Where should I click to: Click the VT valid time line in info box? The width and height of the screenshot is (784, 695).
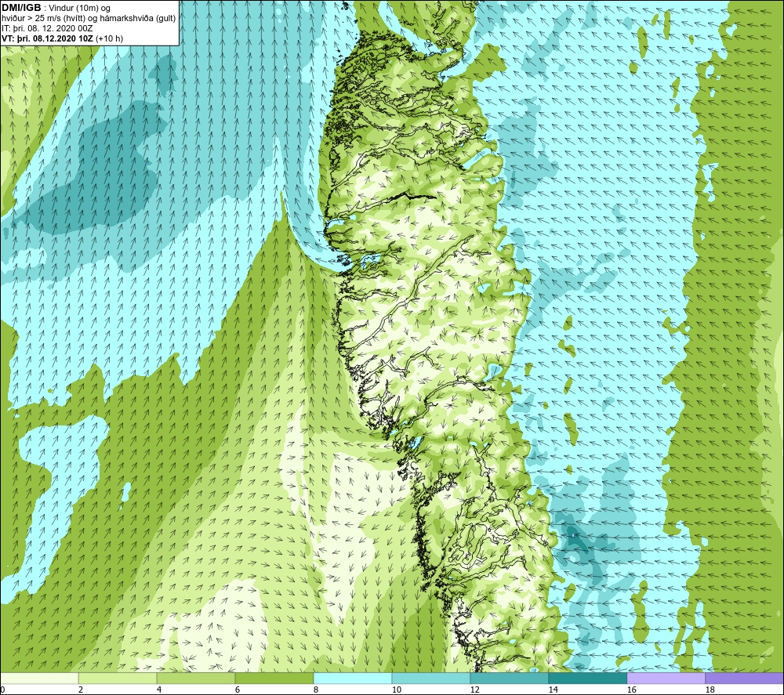click(x=63, y=38)
